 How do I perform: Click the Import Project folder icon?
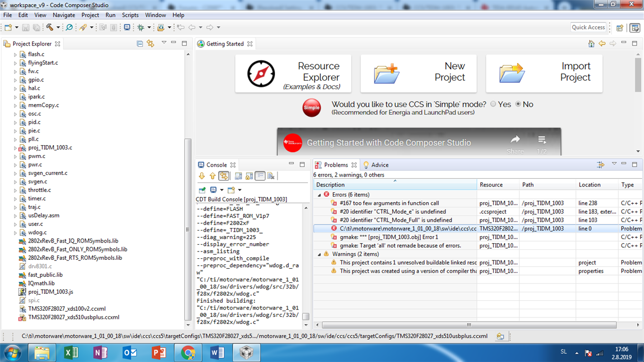coord(512,73)
